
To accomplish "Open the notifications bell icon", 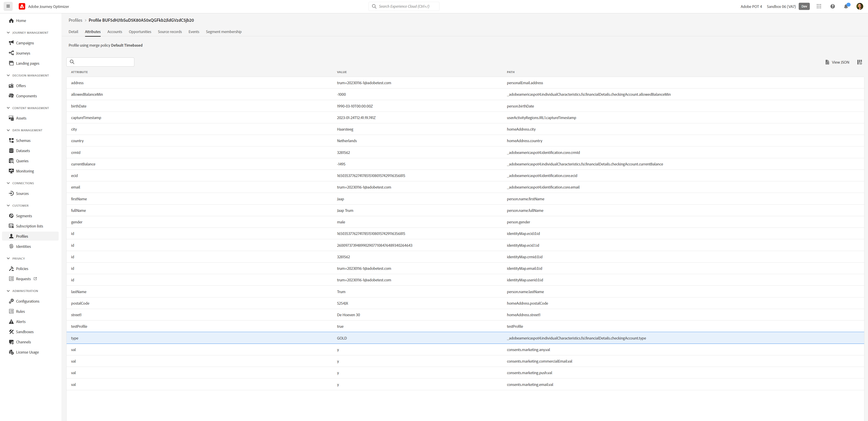I will pos(846,6).
